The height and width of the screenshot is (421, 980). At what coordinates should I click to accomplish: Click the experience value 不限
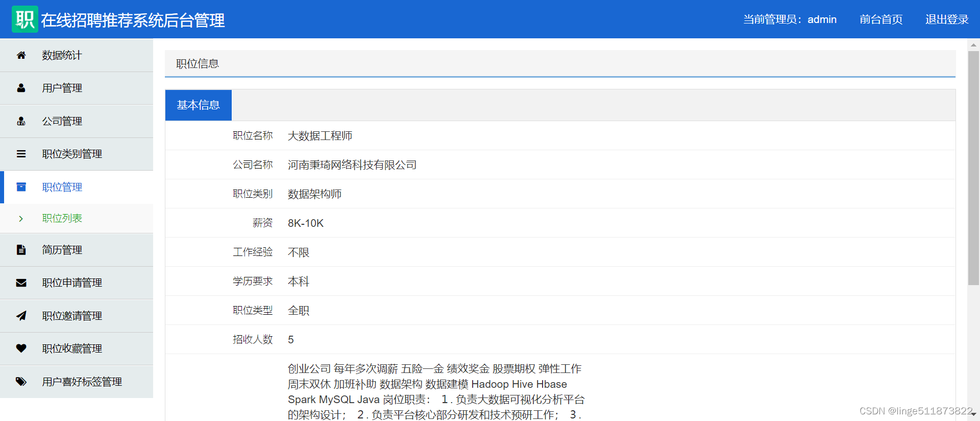(299, 252)
